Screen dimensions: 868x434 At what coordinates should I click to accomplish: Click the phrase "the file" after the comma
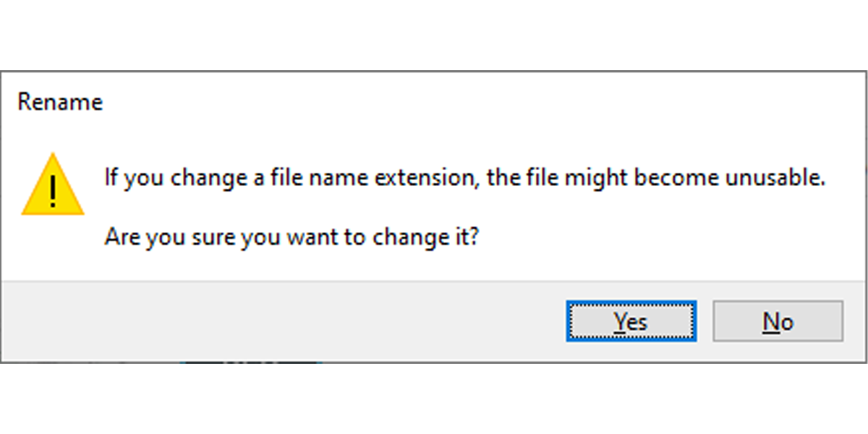(514, 178)
